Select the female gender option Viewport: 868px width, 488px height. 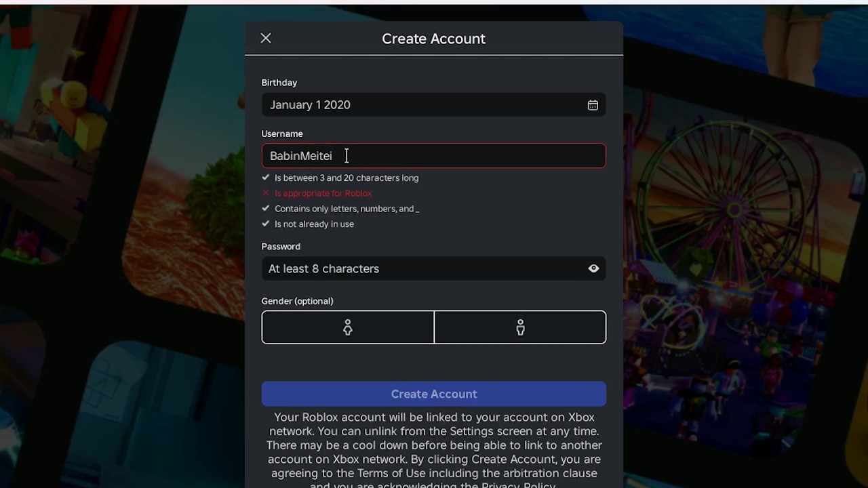click(348, 327)
